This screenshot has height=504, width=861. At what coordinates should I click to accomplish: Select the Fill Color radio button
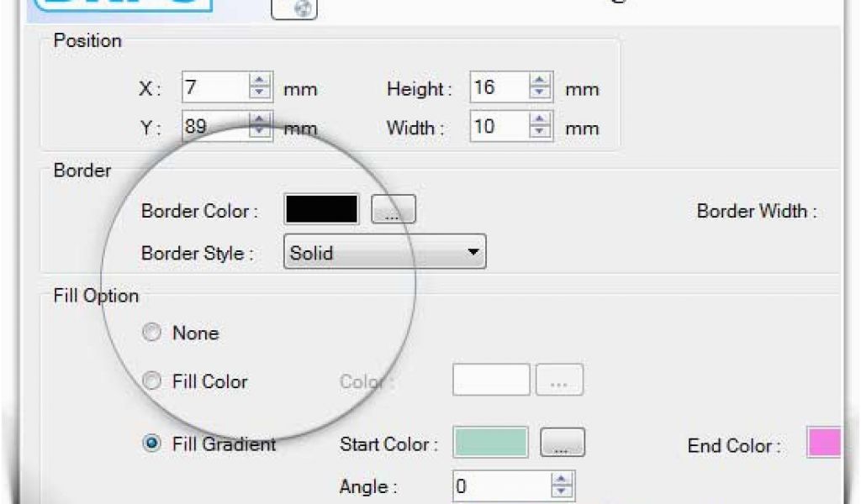pyautogui.click(x=151, y=381)
